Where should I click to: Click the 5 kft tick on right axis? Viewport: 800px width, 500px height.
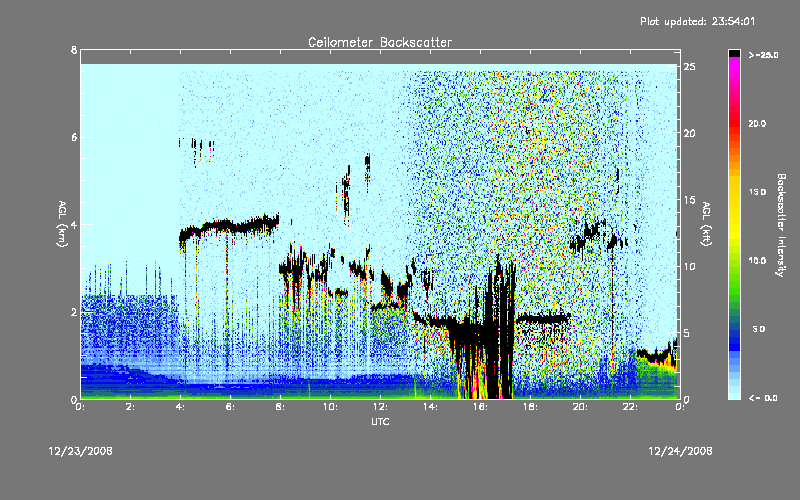(687, 333)
